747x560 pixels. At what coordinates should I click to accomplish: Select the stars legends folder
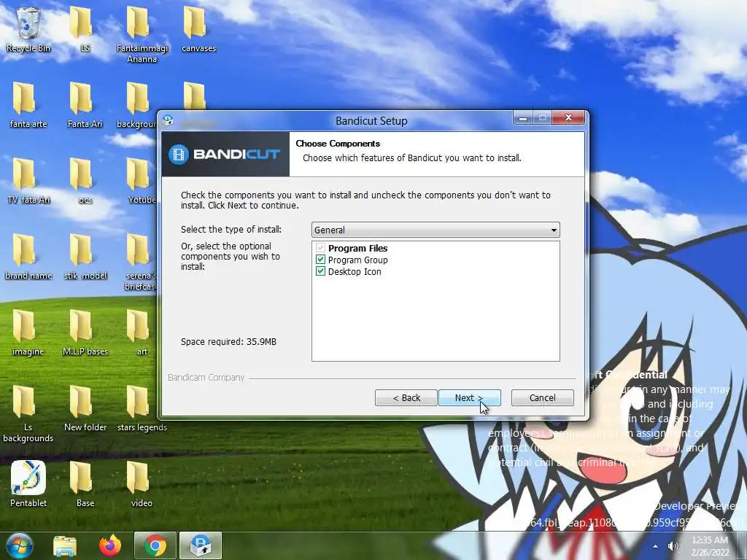pyautogui.click(x=142, y=408)
